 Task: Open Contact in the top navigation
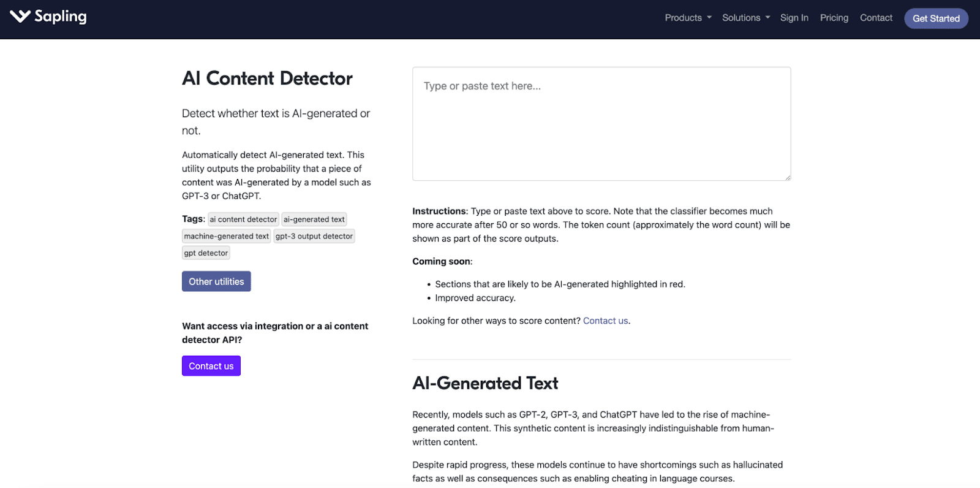tap(876, 18)
